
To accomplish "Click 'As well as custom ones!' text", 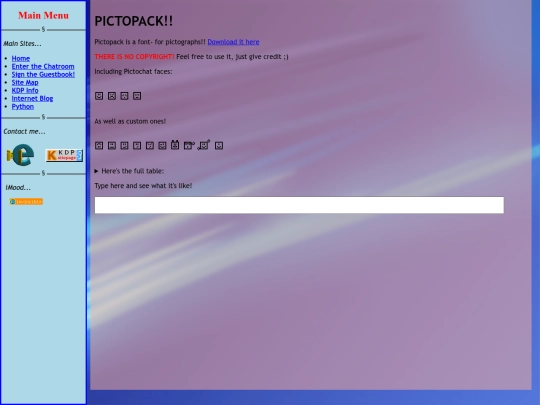I will click(x=130, y=121).
